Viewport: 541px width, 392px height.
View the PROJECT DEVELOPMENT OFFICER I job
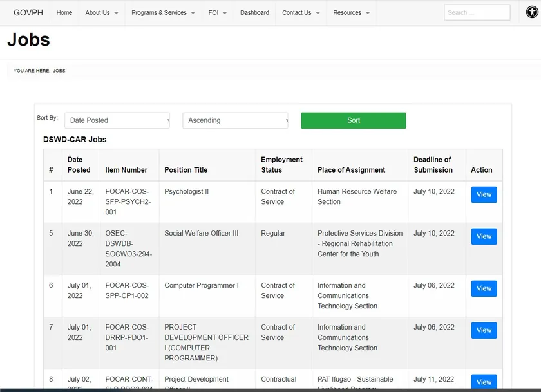point(484,330)
